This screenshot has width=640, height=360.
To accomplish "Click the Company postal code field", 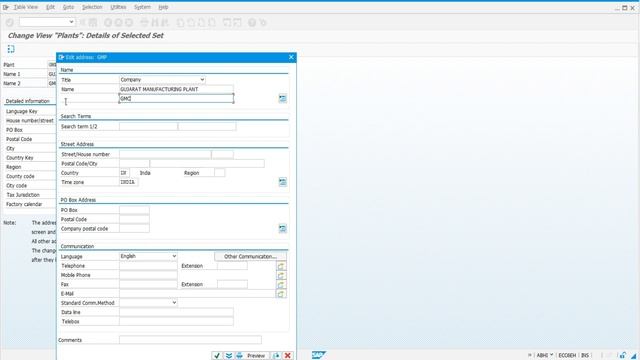I will (134, 229).
